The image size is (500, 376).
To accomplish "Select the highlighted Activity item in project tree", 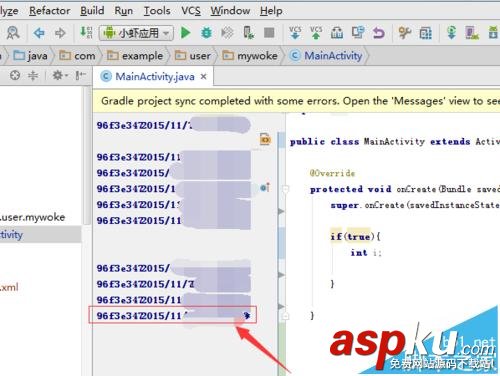I will pyautogui.click(x=41, y=234).
